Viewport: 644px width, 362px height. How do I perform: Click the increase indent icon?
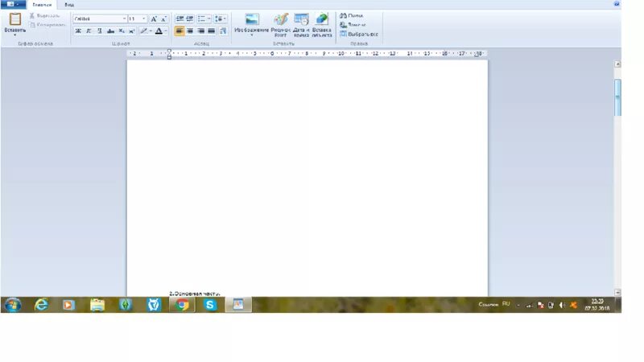(189, 19)
